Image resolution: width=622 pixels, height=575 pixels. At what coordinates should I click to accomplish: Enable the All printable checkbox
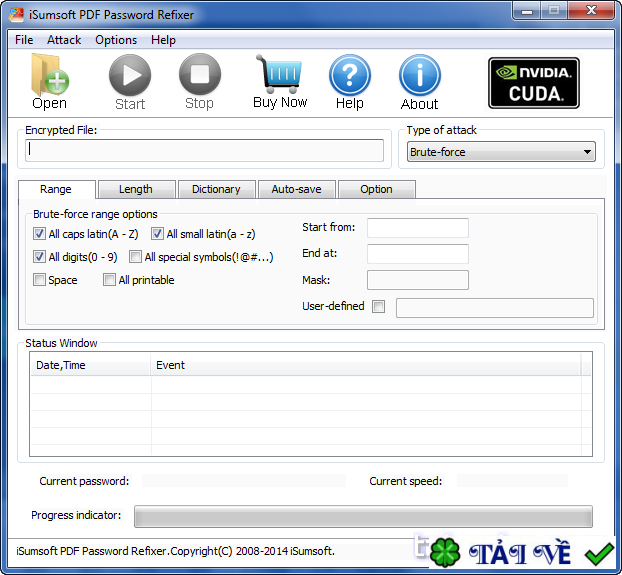pyautogui.click(x=109, y=280)
